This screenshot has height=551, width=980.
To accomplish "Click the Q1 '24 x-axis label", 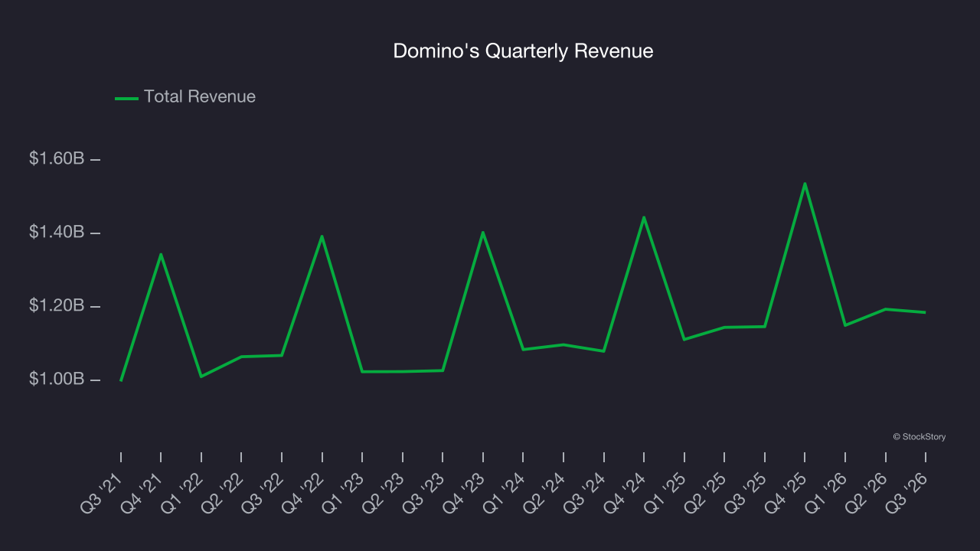I will pyautogui.click(x=505, y=492).
